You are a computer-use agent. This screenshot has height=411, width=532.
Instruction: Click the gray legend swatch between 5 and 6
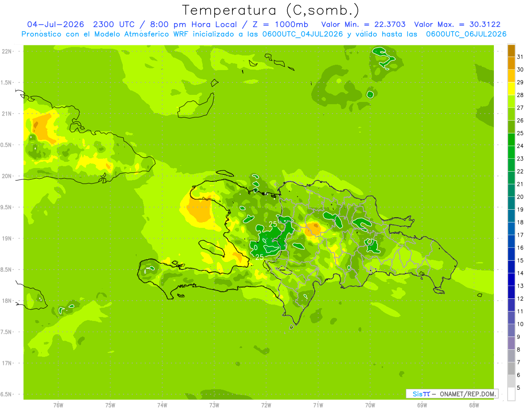click(x=511, y=381)
